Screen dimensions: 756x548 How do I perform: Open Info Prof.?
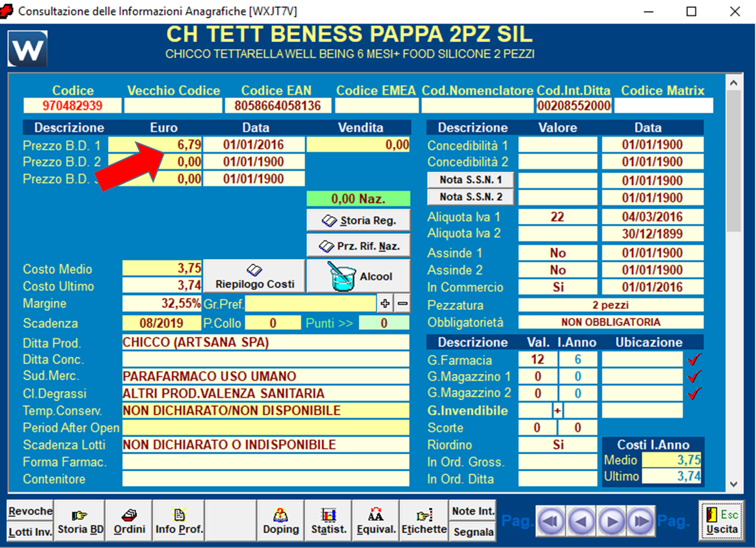point(179,521)
